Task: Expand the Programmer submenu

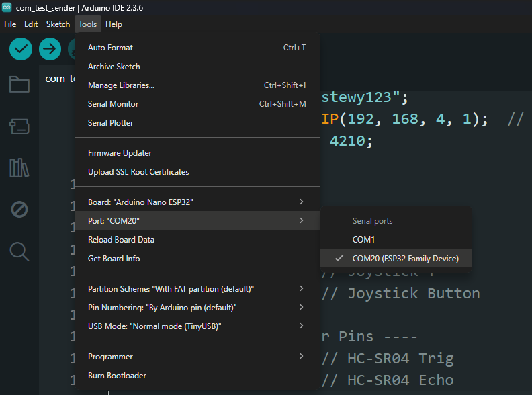Action: [197, 356]
